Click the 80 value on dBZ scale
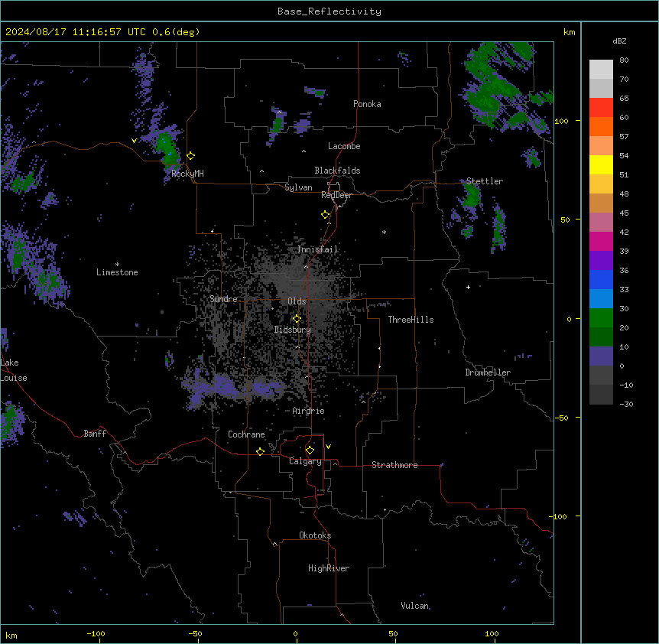The width and height of the screenshot is (659, 644). click(624, 60)
